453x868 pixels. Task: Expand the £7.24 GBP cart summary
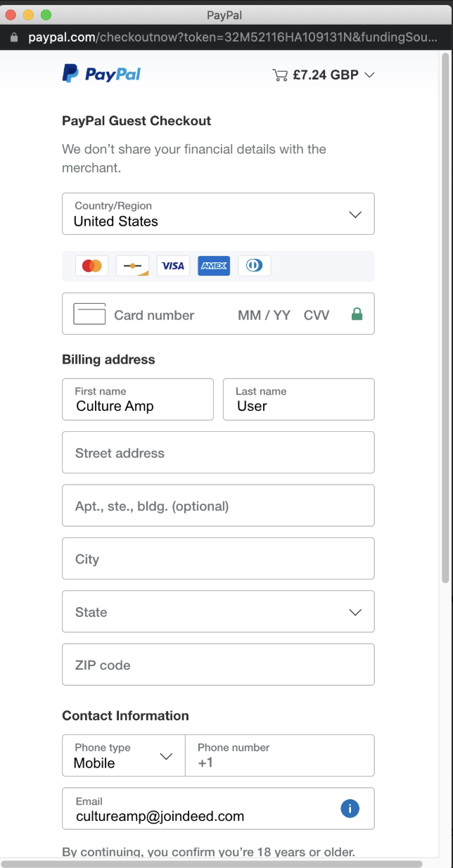tap(324, 75)
